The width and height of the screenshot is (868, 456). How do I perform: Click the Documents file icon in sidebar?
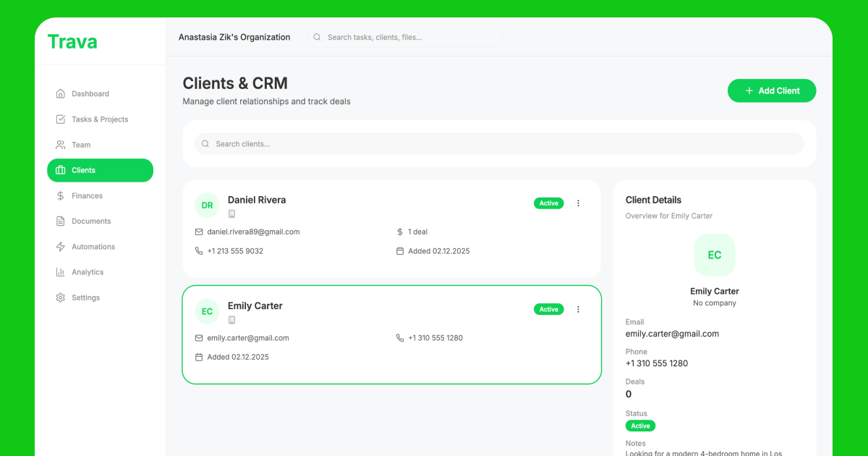[x=61, y=221]
